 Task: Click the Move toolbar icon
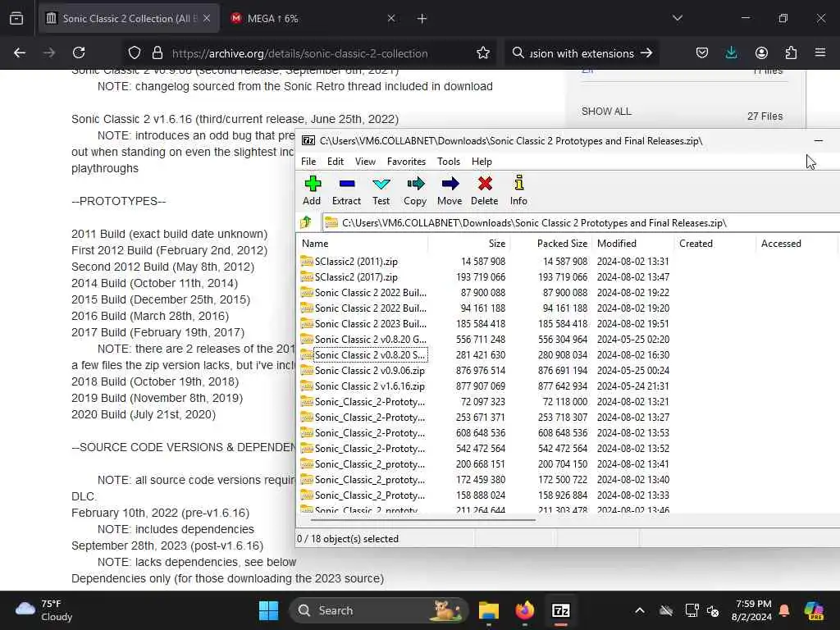pos(450,190)
